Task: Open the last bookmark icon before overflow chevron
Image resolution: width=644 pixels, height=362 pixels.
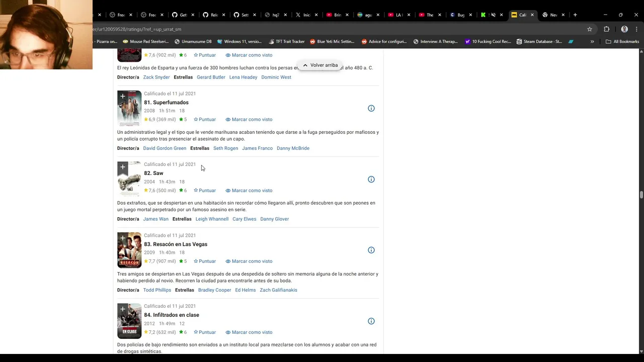Action: tap(571, 42)
